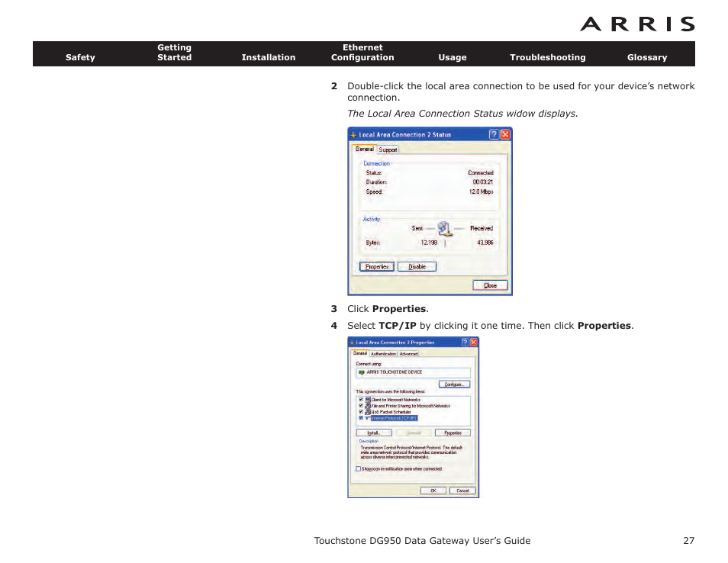Click title bar network icon of Properties dialog

click(x=352, y=342)
